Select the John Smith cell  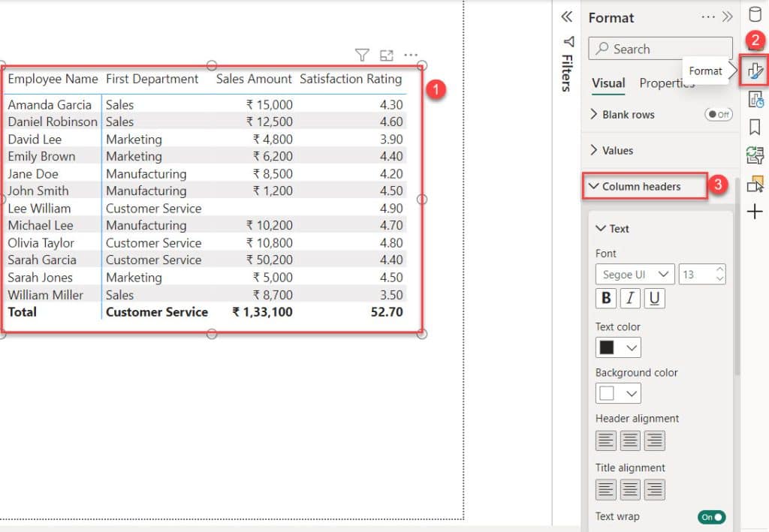(x=38, y=191)
